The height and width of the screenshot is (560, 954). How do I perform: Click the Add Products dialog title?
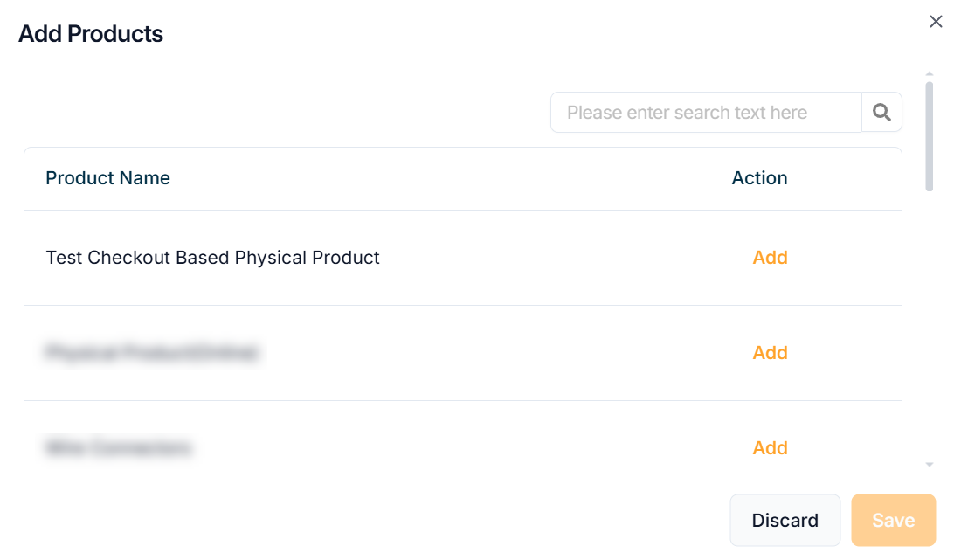click(x=91, y=34)
